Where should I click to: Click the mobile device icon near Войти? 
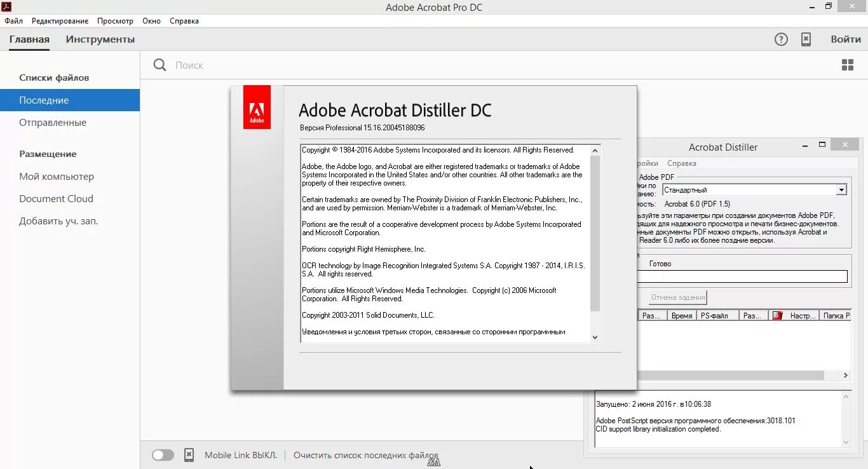tap(806, 39)
